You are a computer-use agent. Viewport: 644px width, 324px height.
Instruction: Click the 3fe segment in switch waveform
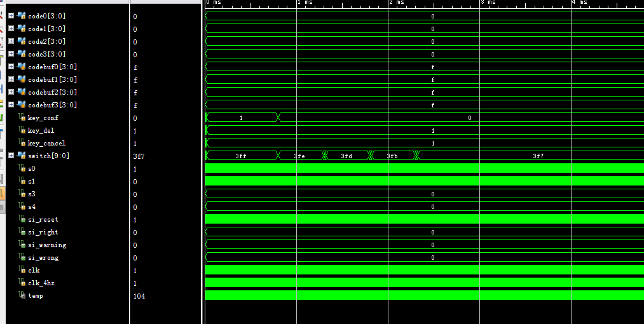[x=299, y=156]
